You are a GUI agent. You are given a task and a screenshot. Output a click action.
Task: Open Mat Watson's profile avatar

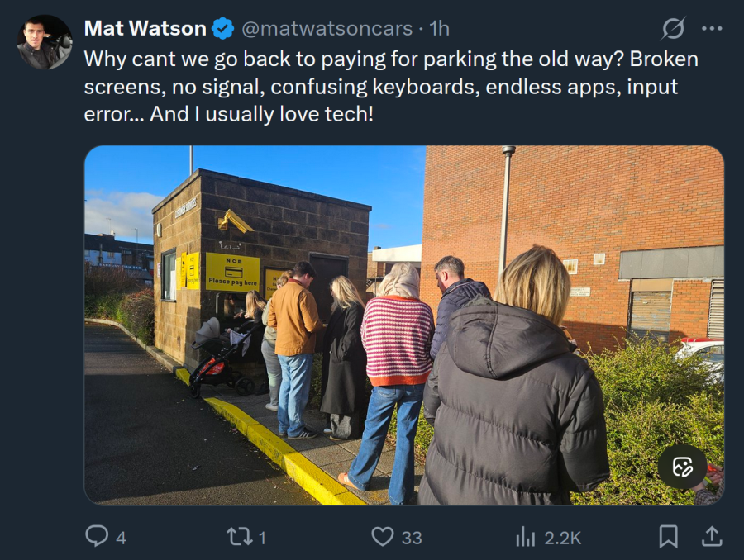(45, 42)
